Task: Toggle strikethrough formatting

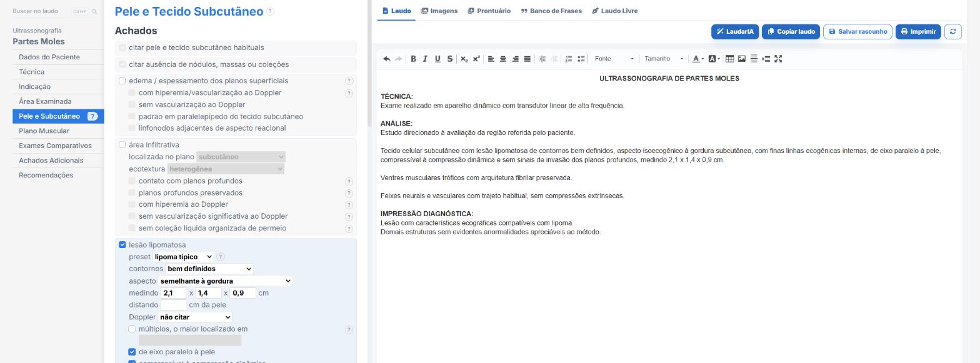Action: pos(450,59)
